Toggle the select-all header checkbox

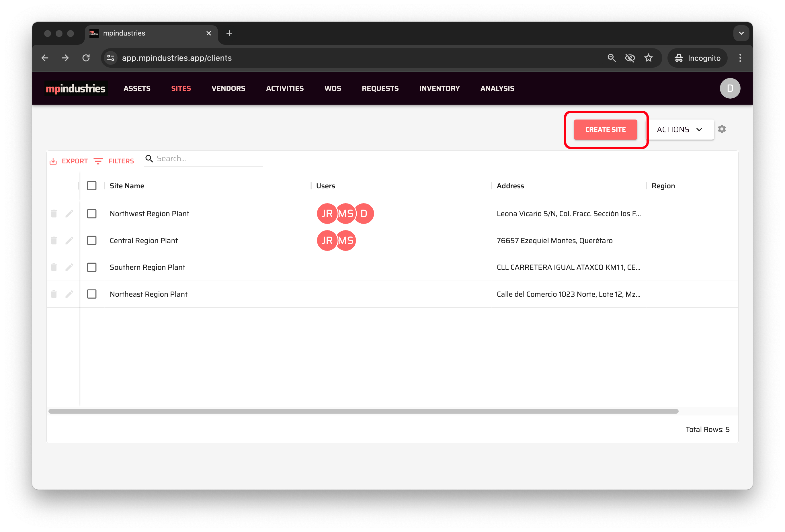click(92, 186)
